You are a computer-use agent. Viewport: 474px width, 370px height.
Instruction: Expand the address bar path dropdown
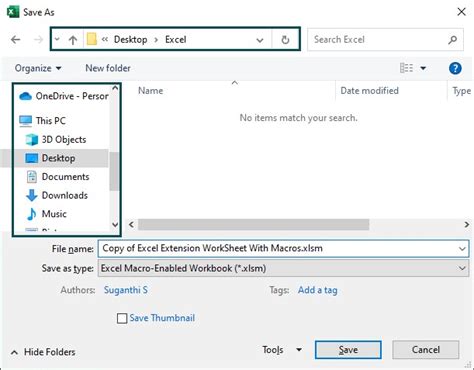coord(260,40)
